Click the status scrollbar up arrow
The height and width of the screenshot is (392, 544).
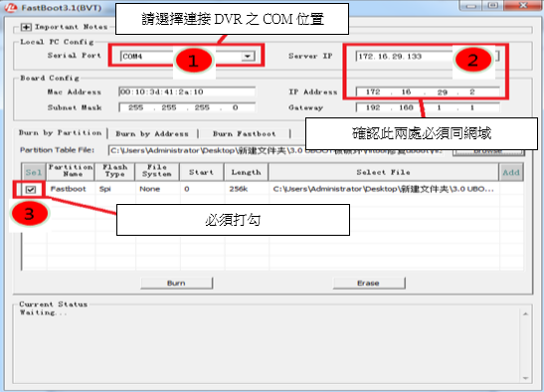coord(525,314)
